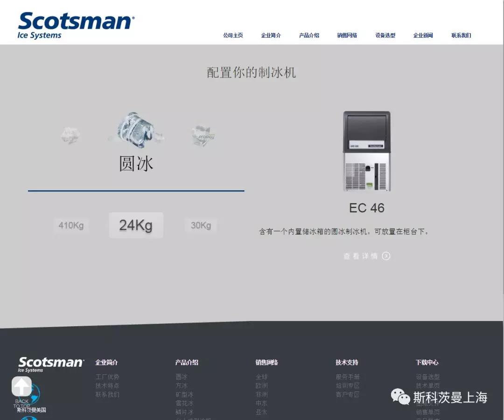Open footer 工厂优势 link
The height and width of the screenshot is (420, 504).
pos(107,377)
